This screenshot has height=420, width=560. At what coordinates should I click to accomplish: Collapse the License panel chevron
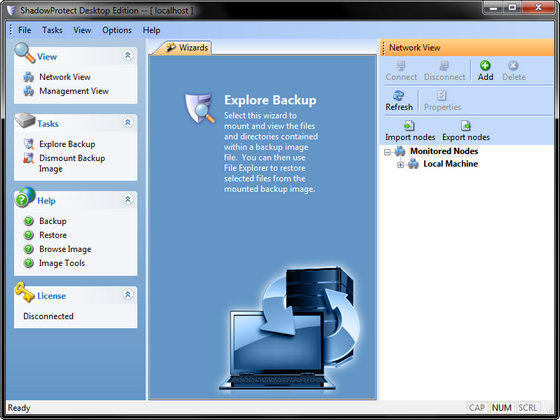tap(128, 295)
